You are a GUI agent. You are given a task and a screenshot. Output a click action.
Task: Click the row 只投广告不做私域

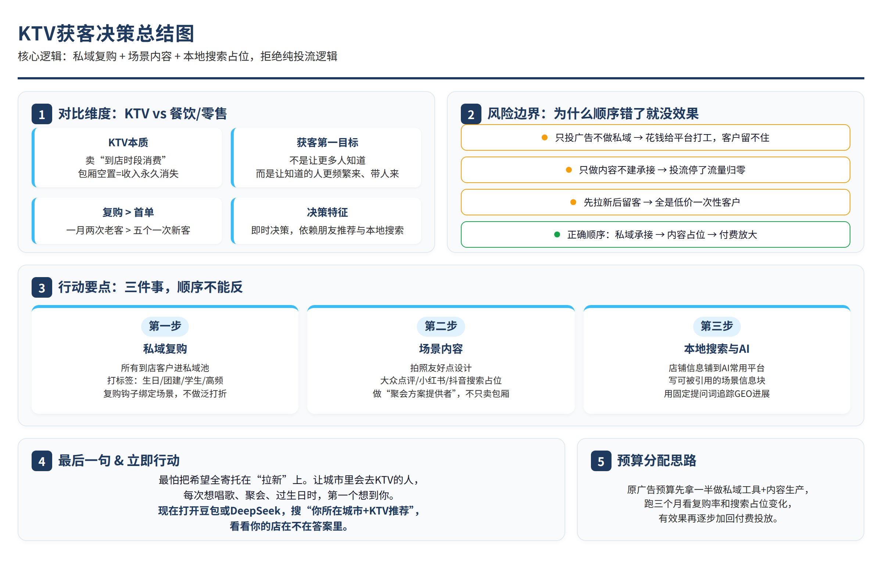(x=656, y=137)
